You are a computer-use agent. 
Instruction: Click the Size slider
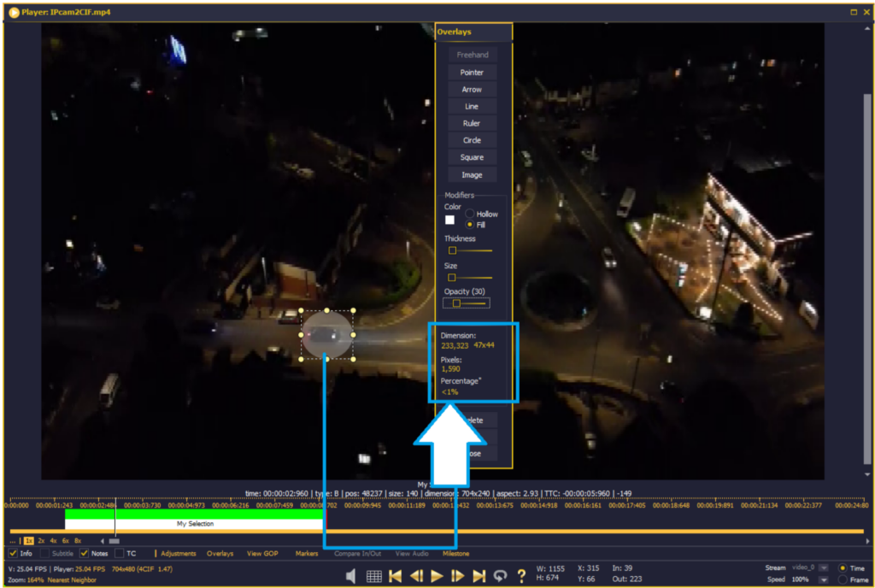(470, 277)
